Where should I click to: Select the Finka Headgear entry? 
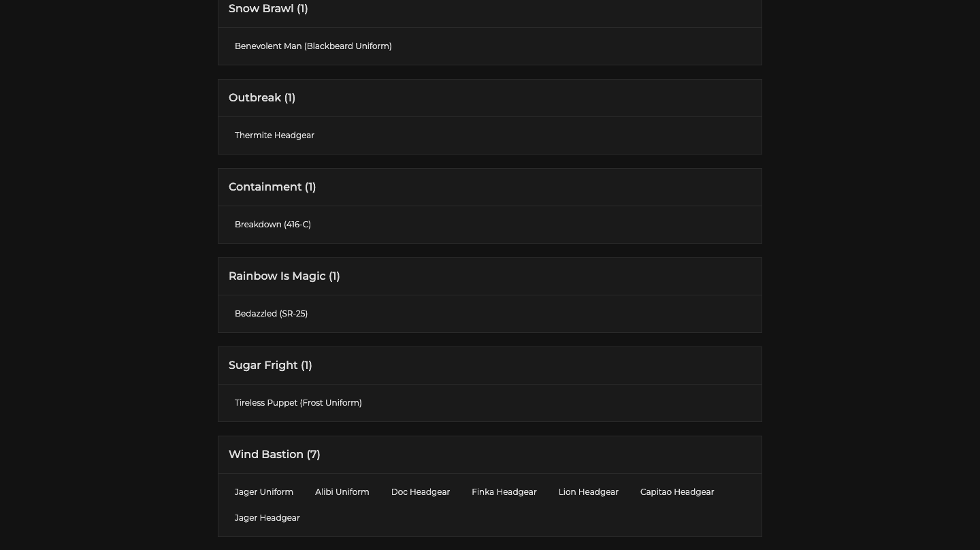pyautogui.click(x=504, y=492)
